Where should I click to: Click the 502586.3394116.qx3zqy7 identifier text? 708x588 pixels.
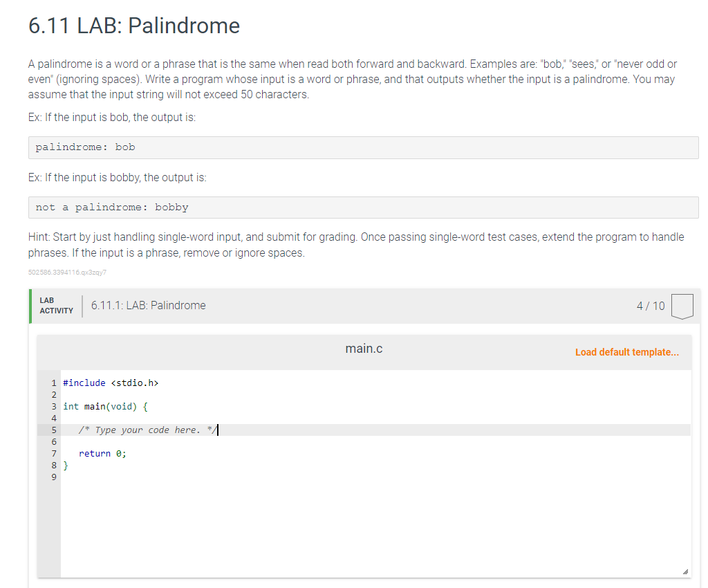[x=66, y=272]
